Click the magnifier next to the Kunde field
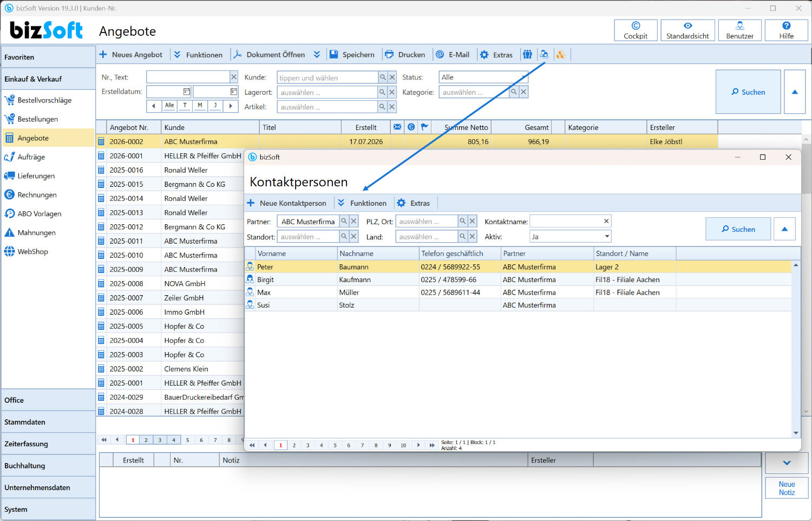The height and width of the screenshot is (521, 812). click(x=383, y=77)
